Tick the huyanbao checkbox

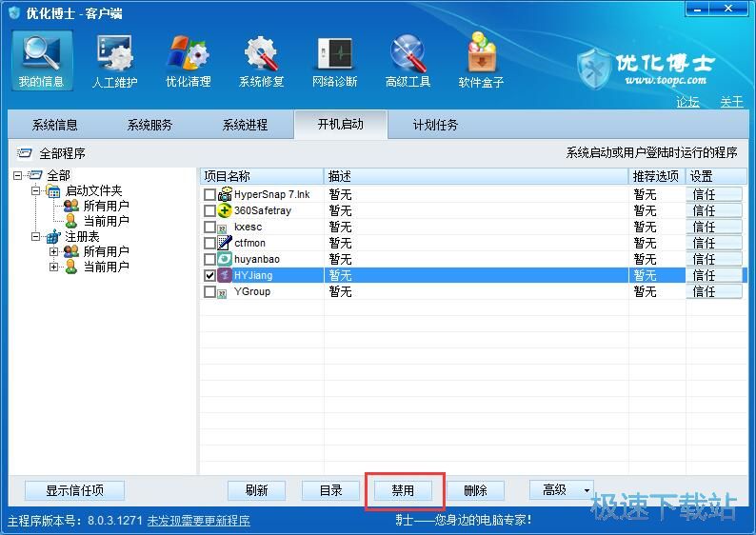coord(209,259)
